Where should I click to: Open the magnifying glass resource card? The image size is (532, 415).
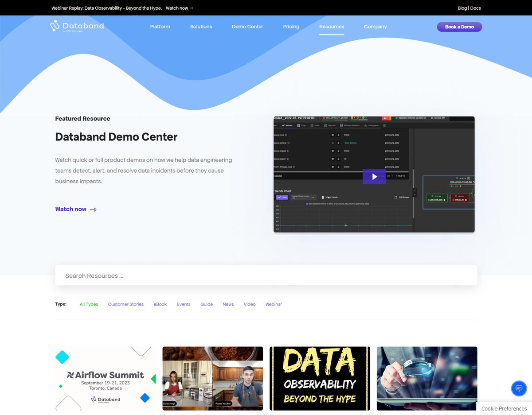(x=427, y=379)
